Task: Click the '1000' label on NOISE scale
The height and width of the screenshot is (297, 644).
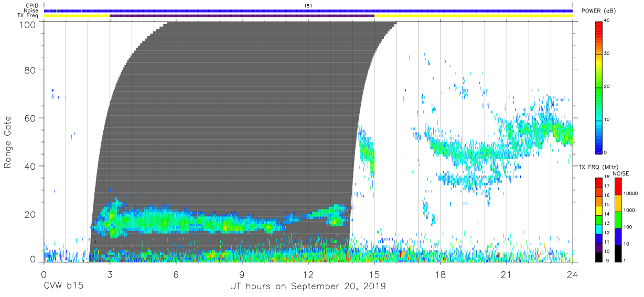Action: [630, 210]
